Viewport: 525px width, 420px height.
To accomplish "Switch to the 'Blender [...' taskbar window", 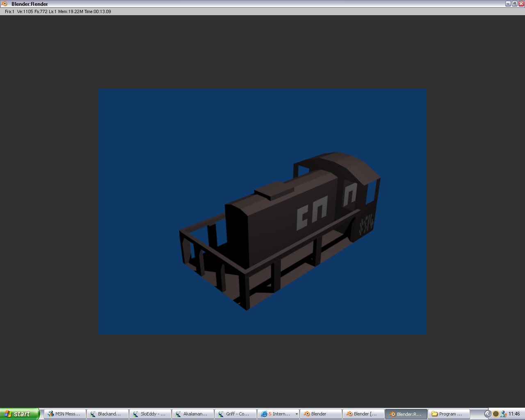I will pos(364,414).
